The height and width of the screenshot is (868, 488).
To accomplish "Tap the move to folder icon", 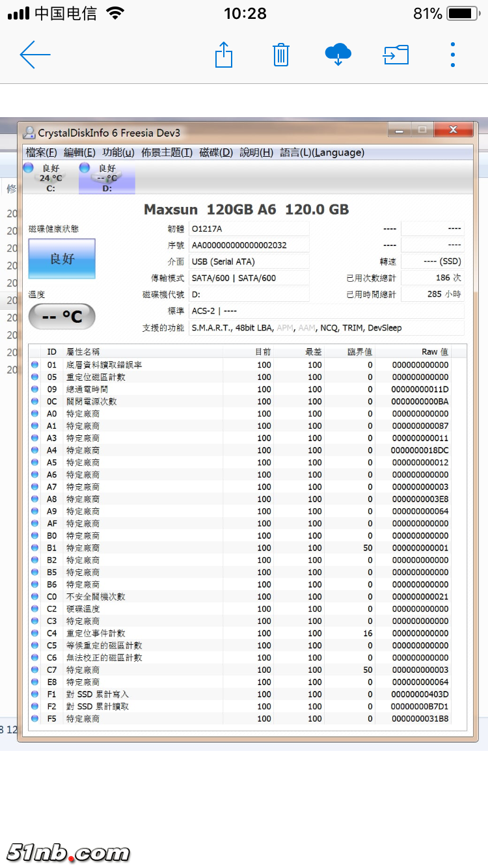I will click(x=396, y=55).
